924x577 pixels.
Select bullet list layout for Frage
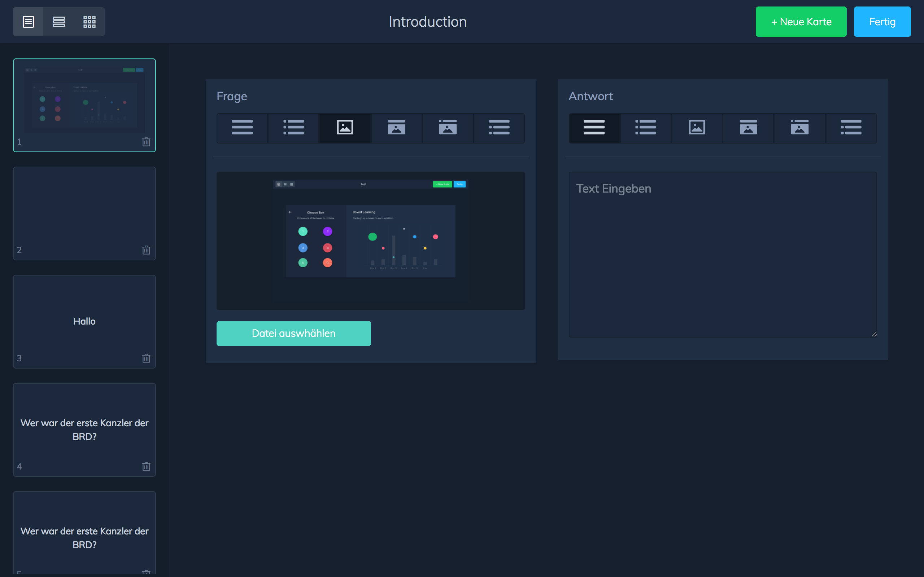[x=293, y=127]
